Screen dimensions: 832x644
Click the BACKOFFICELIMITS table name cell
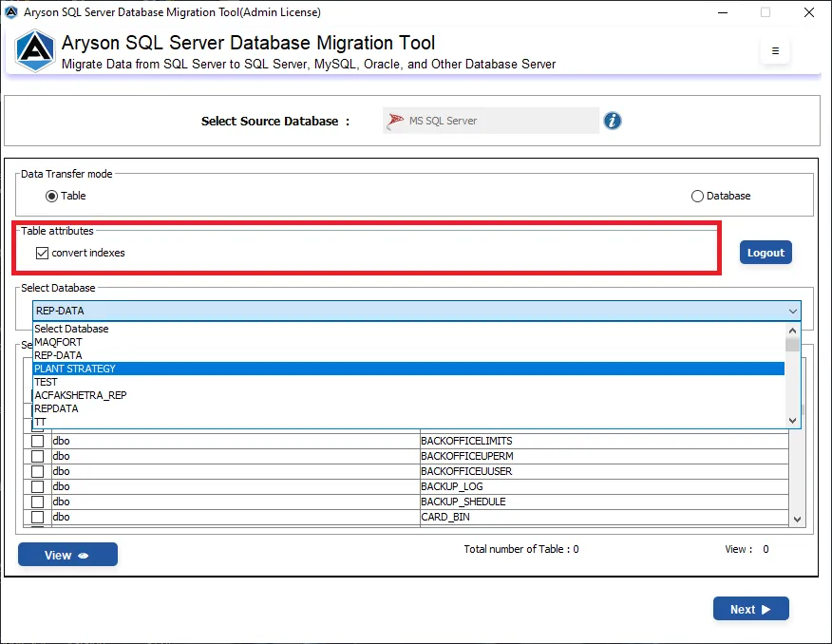pyautogui.click(x=604, y=441)
